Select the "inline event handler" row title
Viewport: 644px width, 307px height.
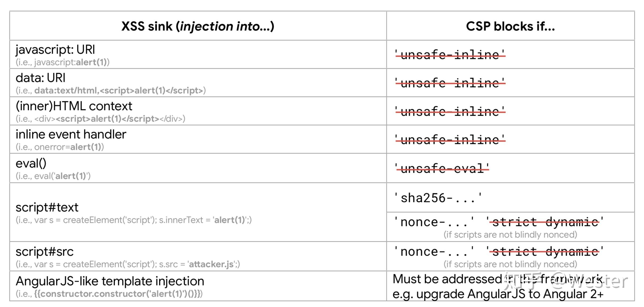71,134
